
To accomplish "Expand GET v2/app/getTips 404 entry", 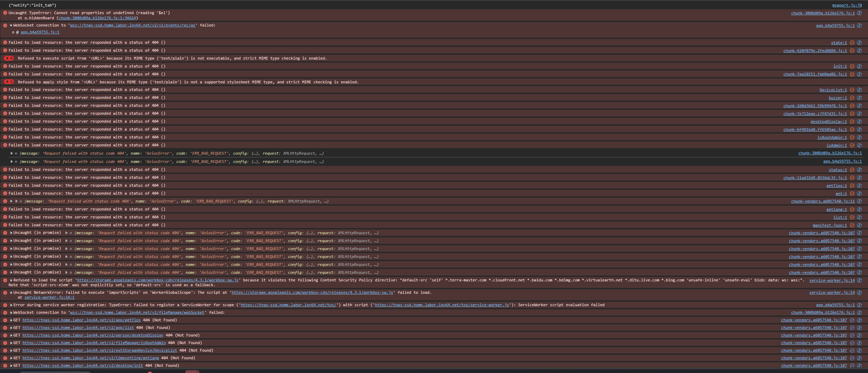I will click(11, 320).
